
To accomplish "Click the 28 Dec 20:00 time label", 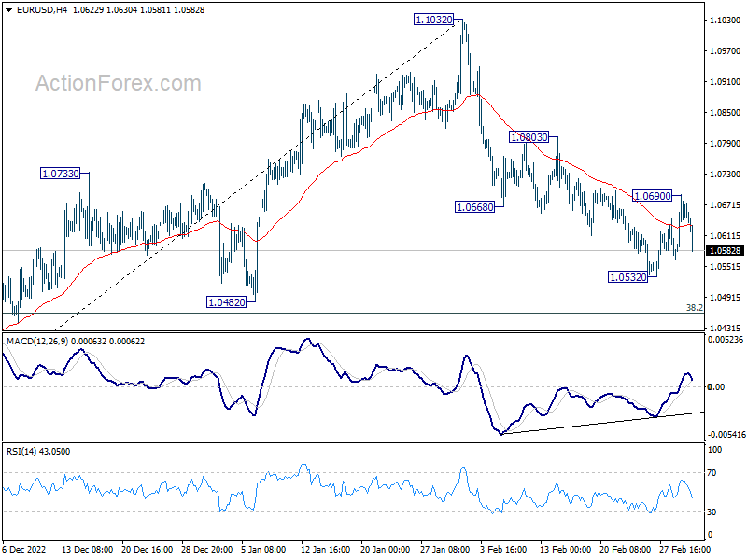I will click(206, 550).
